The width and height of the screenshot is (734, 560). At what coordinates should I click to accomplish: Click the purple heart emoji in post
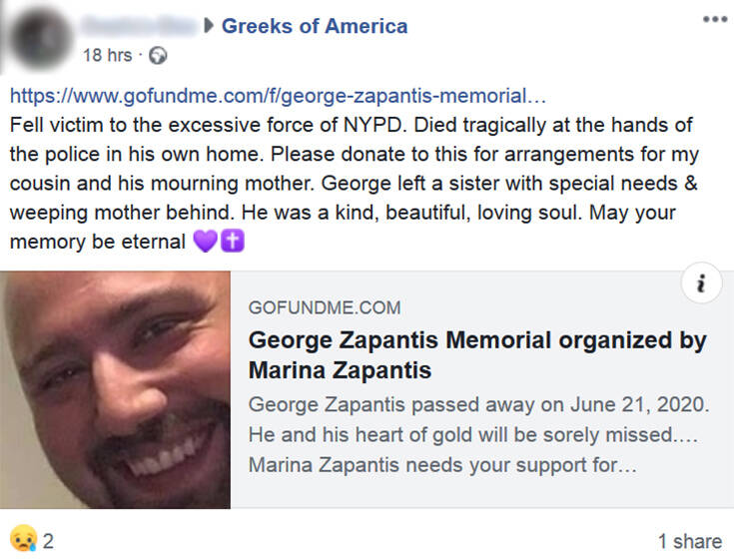point(205,242)
